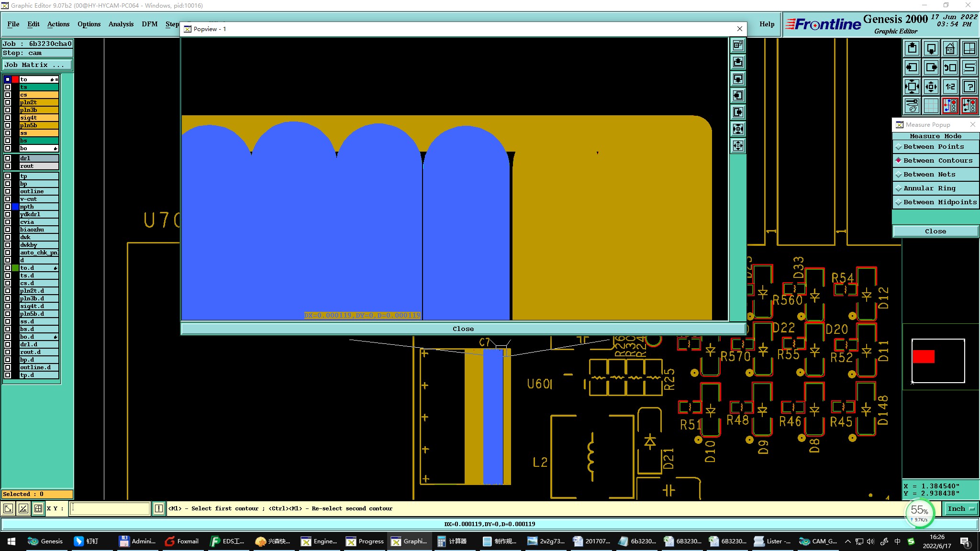Click the snake path S-shaped icon
This screenshot has height=551, width=980.
pyautogui.click(x=969, y=67)
